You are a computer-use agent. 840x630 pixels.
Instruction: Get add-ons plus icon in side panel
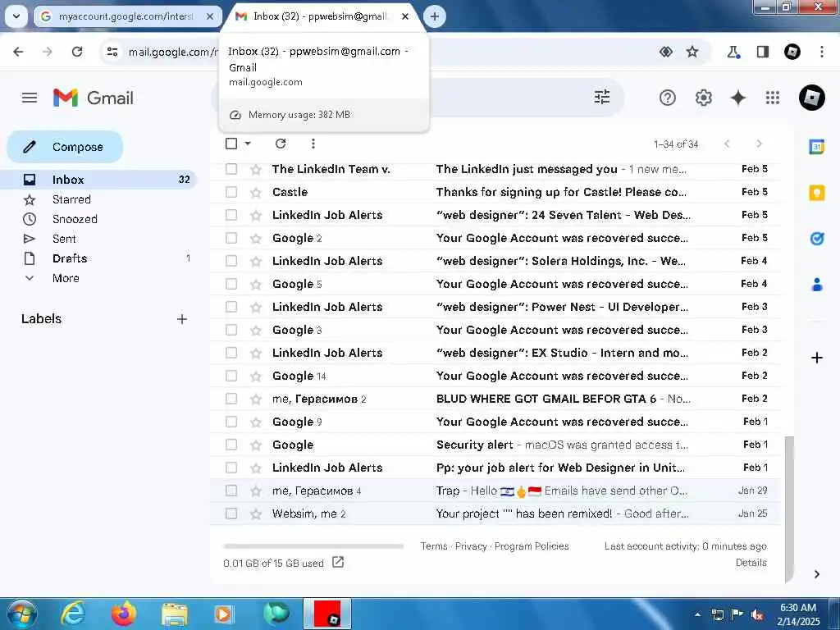(x=816, y=358)
